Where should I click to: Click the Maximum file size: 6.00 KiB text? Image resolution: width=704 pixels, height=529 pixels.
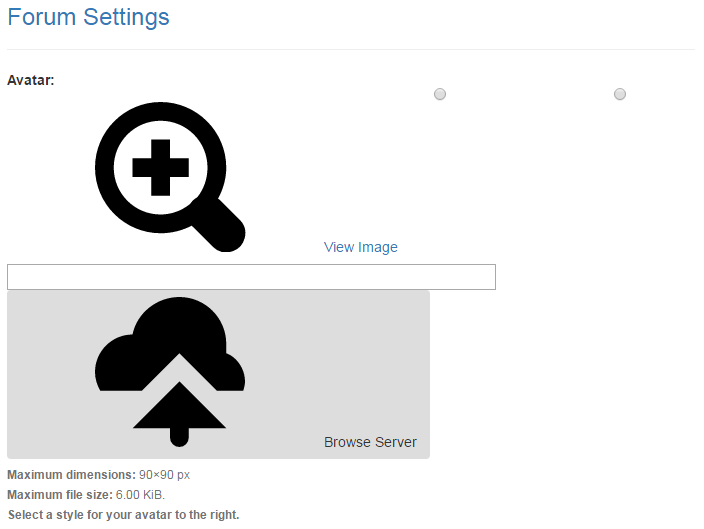86,495
